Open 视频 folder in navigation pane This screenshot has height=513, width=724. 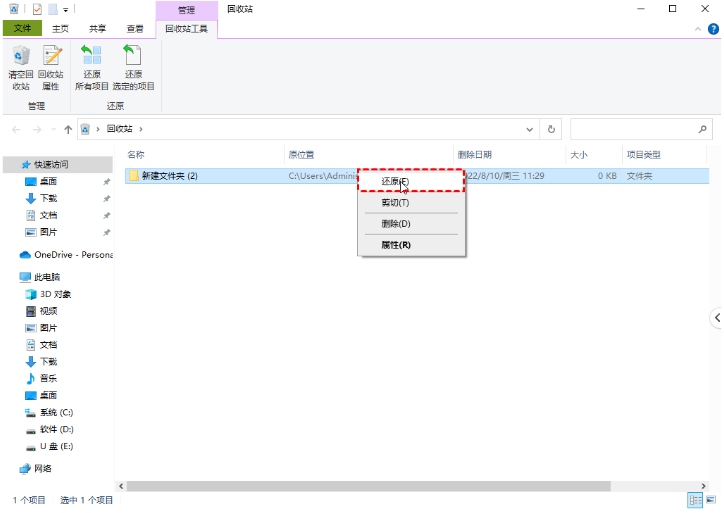(x=48, y=311)
